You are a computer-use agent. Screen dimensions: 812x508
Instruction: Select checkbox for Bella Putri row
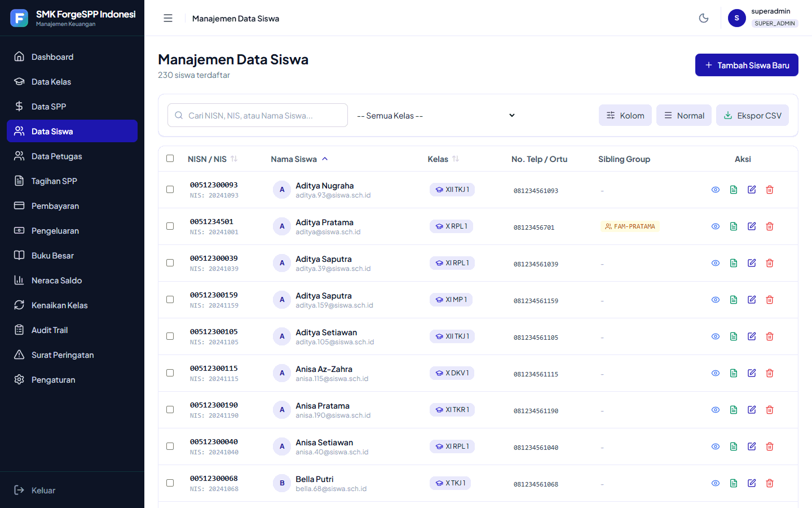[x=170, y=483]
